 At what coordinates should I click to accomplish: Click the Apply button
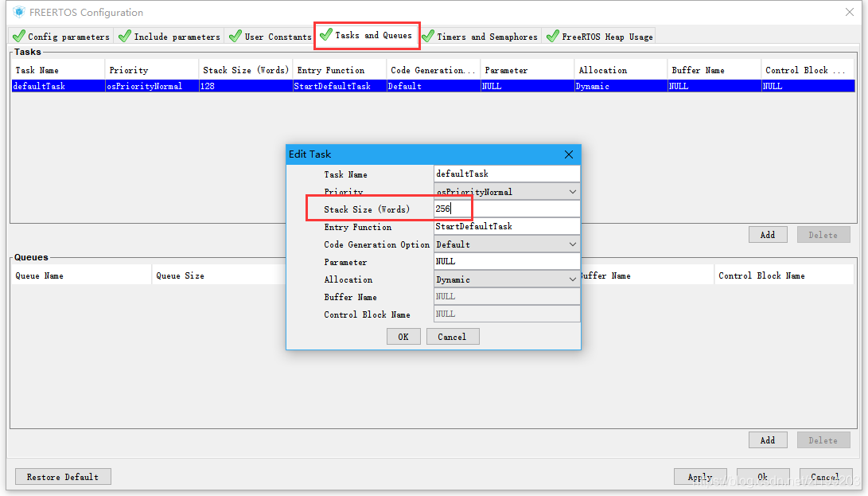click(700, 477)
